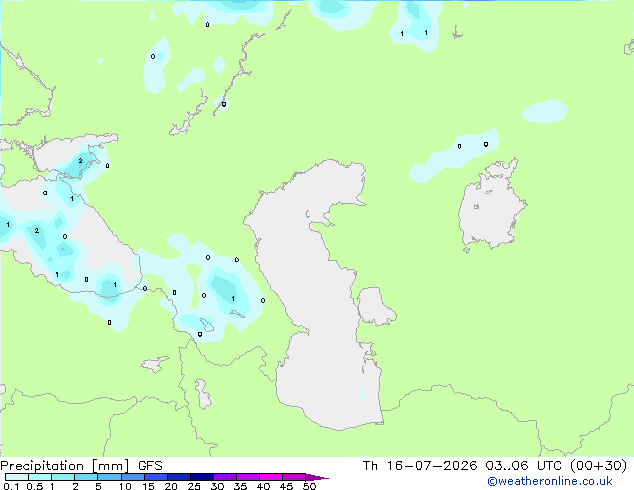The height and width of the screenshot is (490, 634).
Task: Pick legend swatch between 0.1 and 0.5
Action: tap(17, 477)
